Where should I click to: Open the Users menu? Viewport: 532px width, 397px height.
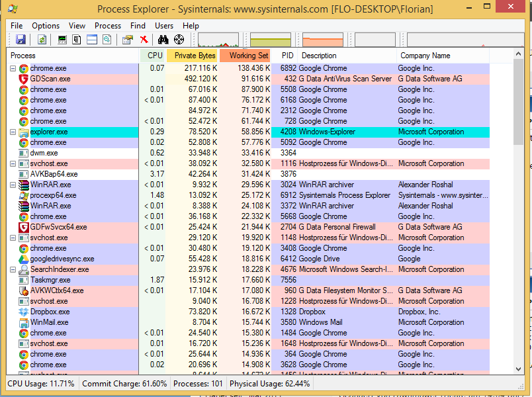tap(164, 26)
